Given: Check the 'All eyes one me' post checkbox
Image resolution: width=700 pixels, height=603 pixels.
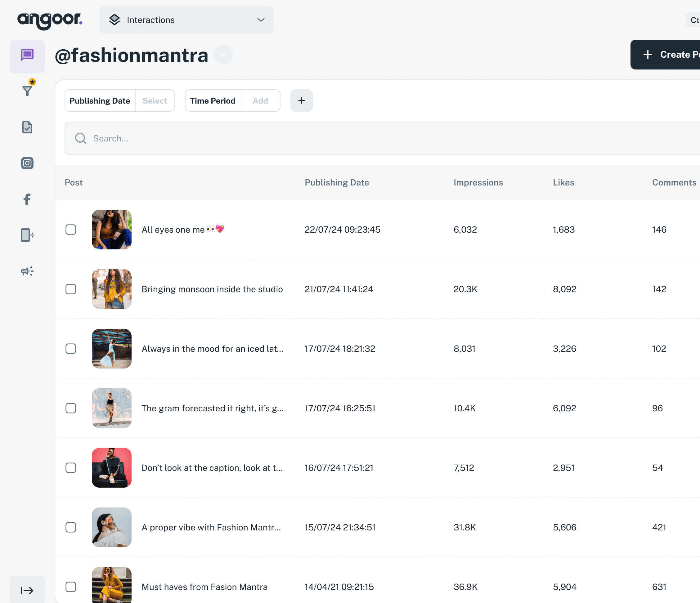Looking at the screenshot, I should coord(71,230).
